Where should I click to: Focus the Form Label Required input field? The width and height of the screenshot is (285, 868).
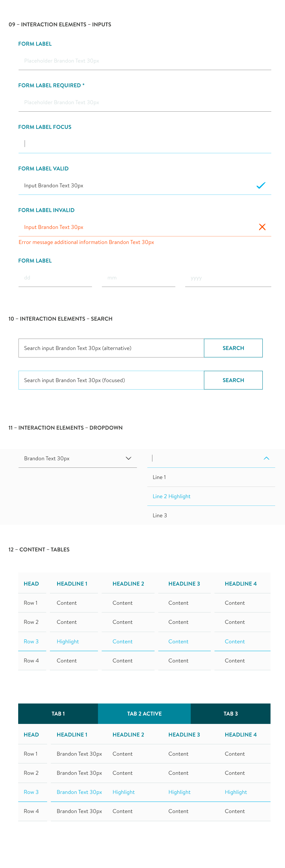tap(145, 102)
